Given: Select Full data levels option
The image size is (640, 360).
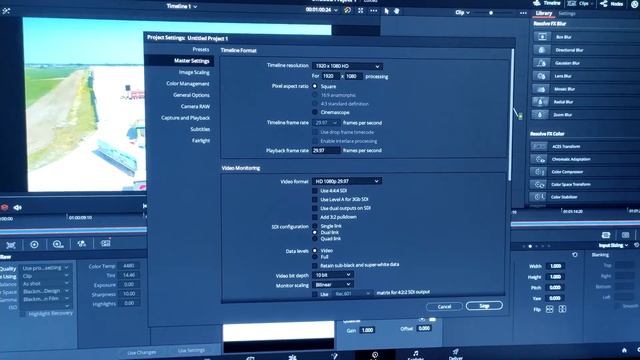Looking at the screenshot, I should coord(315,257).
